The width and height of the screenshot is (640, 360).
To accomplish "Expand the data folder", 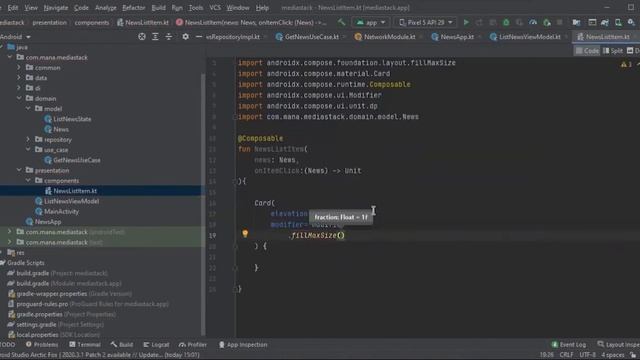I will (x=19, y=78).
